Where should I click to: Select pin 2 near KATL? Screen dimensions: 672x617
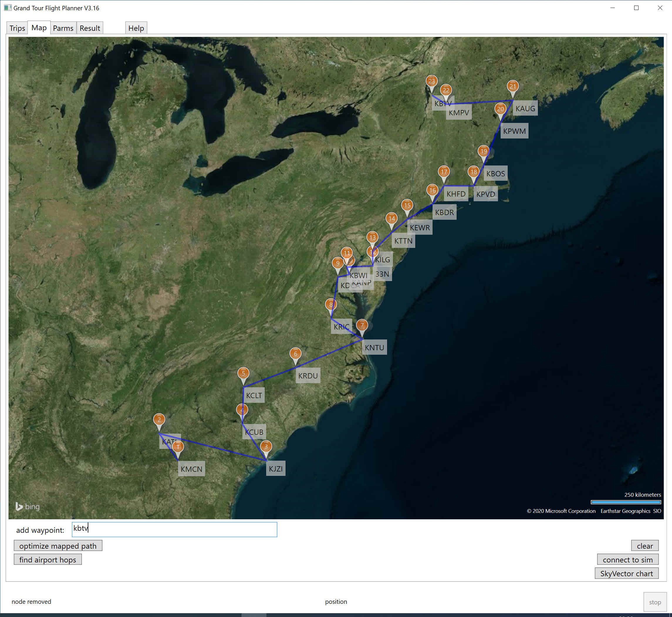click(159, 420)
